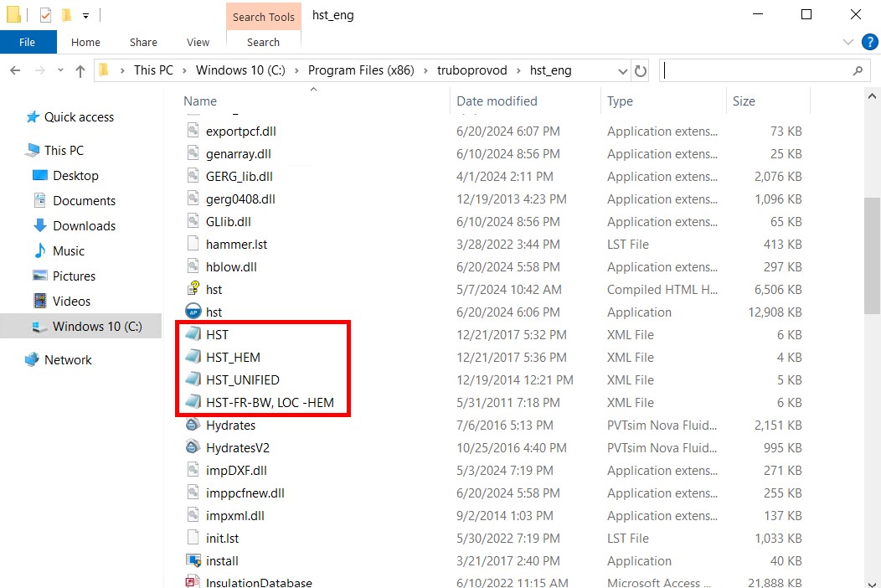Click the HST_UNIFIED XML file icon
Screen dimensions: 881x588
(193, 380)
